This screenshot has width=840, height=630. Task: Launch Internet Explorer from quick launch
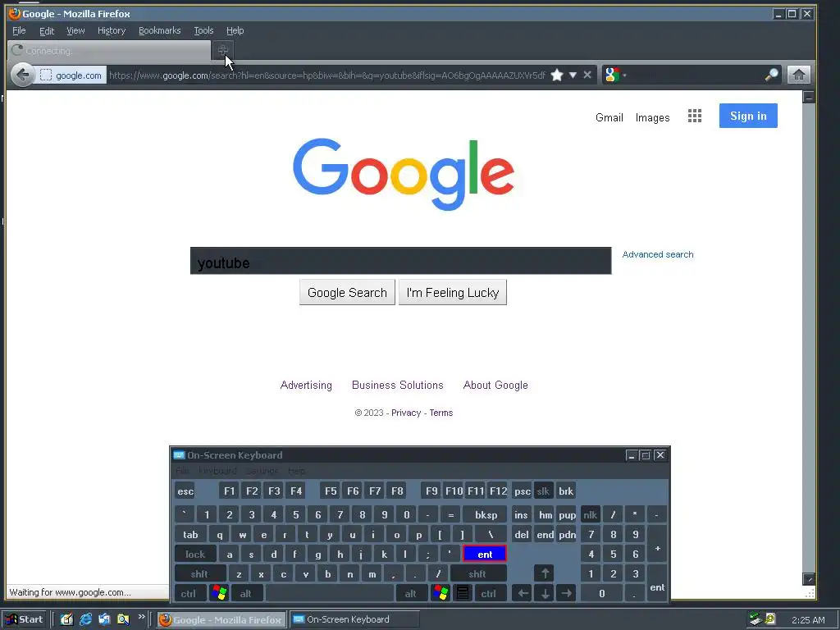point(85,619)
